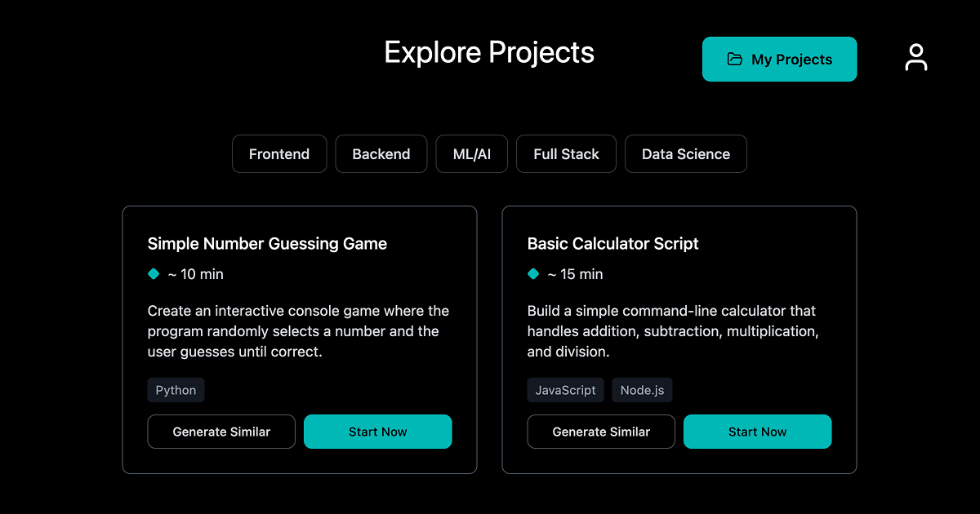Viewport: 980px width, 514px height.
Task: Open the Basic Calculator Script card
Action: (679, 243)
